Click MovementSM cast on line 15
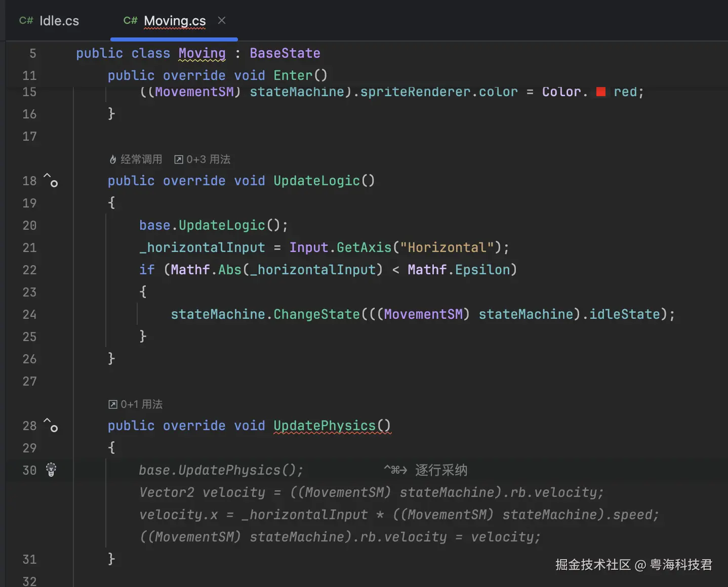This screenshot has height=587, width=728. pyautogui.click(x=194, y=92)
